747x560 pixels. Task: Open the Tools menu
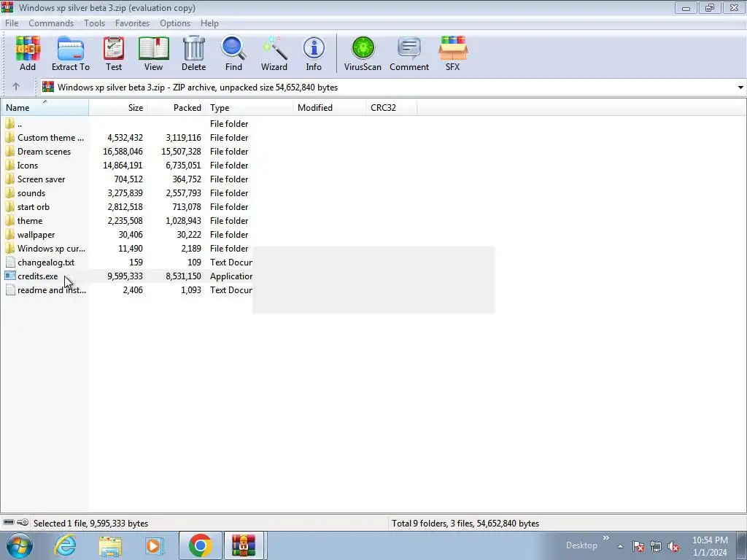pos(94,23)
